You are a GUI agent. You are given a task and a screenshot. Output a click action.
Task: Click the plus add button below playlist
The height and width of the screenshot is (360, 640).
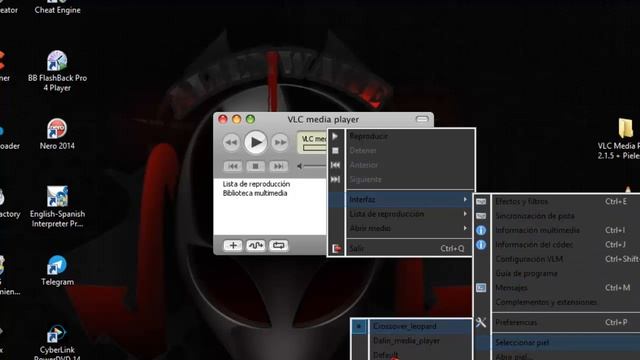233,245
